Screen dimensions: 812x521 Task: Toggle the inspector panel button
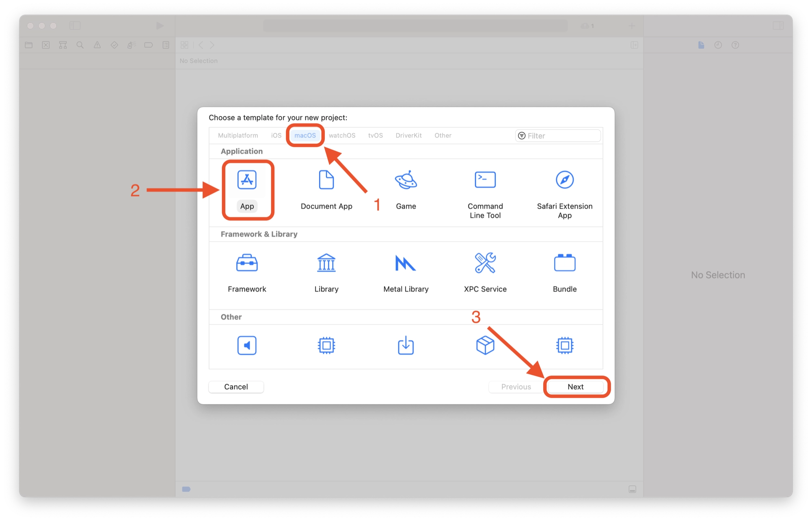(x=778, y=26)
